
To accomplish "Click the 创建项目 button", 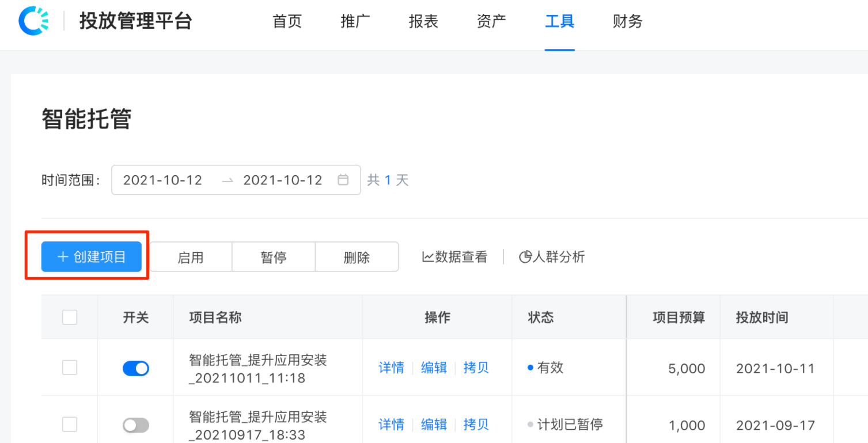I will coord(91,257).
